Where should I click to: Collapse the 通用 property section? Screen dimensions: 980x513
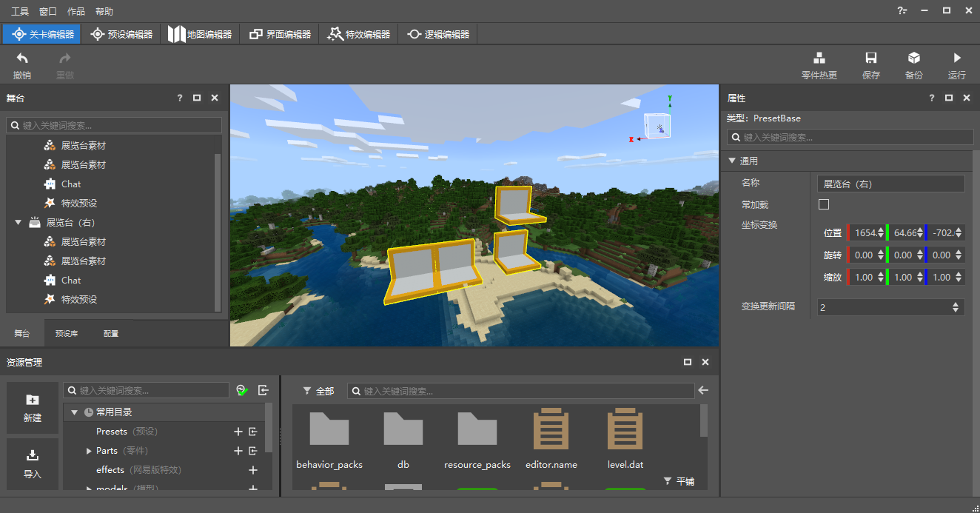click(x=732, y=161)
